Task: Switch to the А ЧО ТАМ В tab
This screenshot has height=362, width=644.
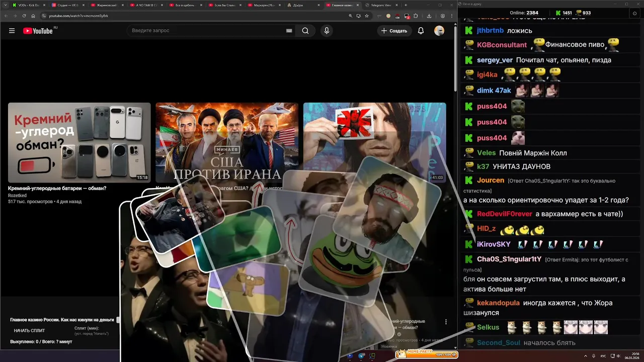Action: tap(146, 5)
